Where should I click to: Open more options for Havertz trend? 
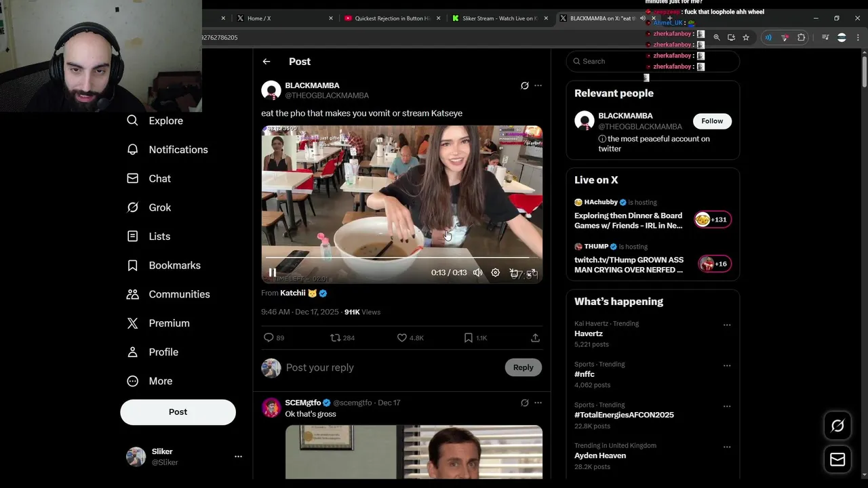727,325
